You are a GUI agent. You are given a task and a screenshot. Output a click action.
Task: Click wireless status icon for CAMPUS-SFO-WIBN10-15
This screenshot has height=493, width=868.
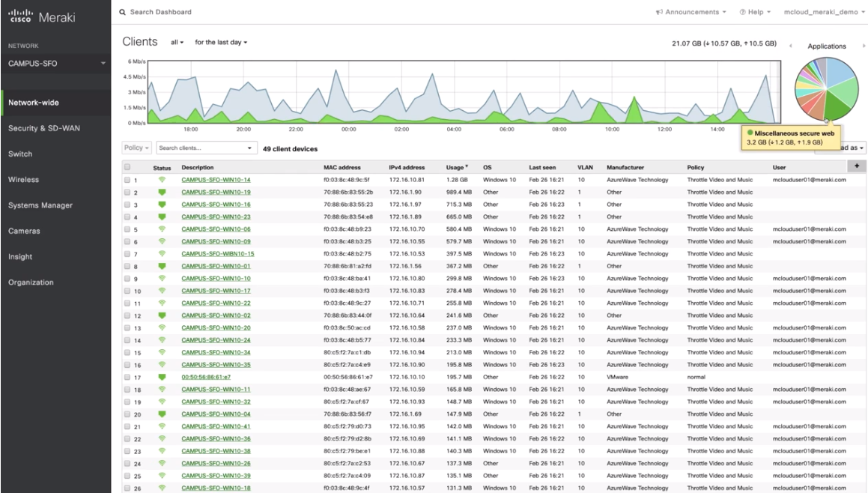click(x=163, y=254)
